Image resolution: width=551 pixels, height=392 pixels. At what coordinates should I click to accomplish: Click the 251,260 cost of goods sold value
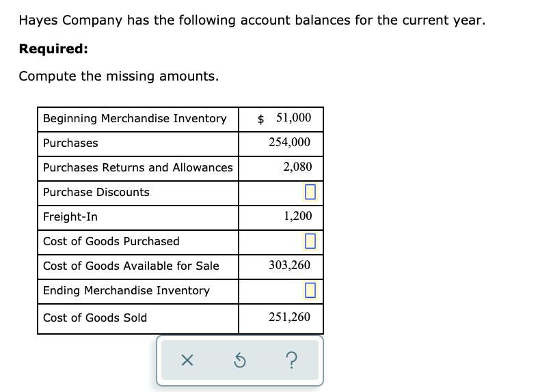290,317
